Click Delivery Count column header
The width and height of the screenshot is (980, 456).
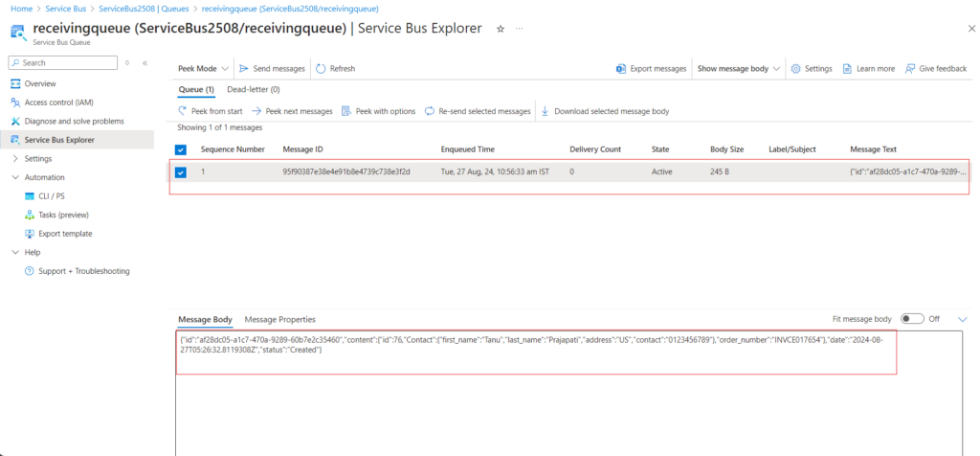coord(595,149)
